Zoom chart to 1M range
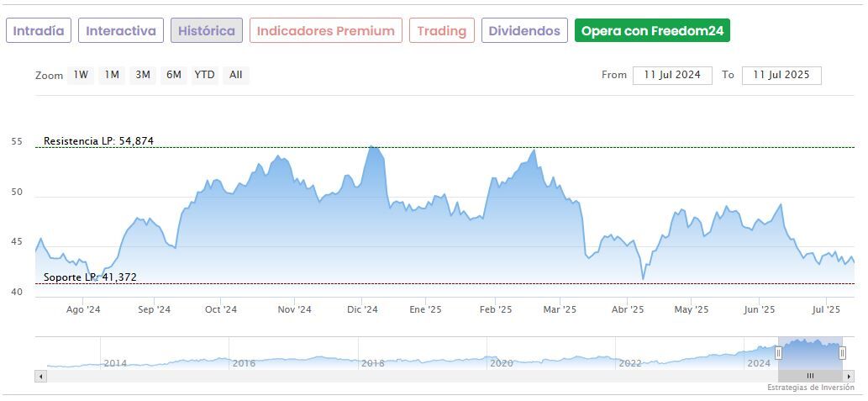The image size is (868, 401). (112, 75)
